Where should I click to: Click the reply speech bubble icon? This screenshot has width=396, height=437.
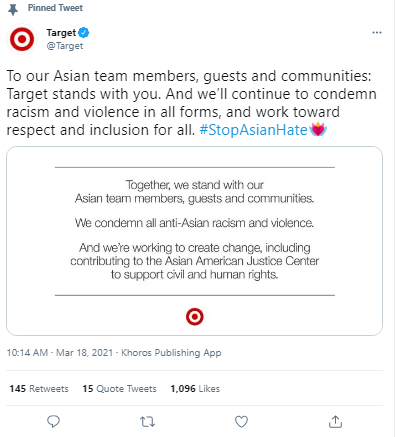pos(53,422)
